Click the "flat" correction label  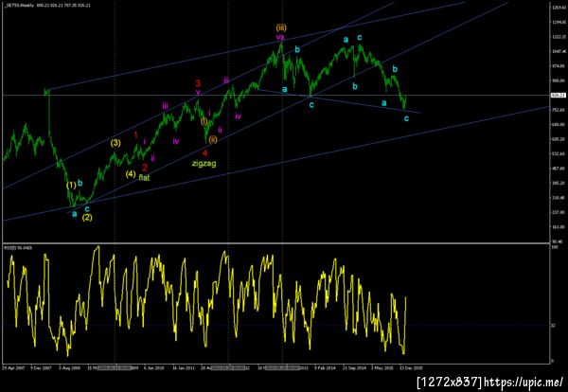(x=144, y=178)
